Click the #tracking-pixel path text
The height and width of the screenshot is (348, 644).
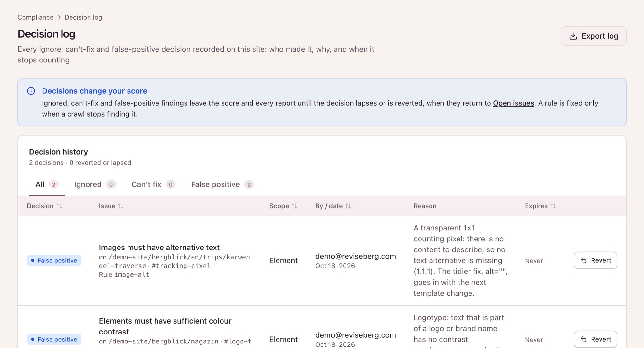point(181,266)
